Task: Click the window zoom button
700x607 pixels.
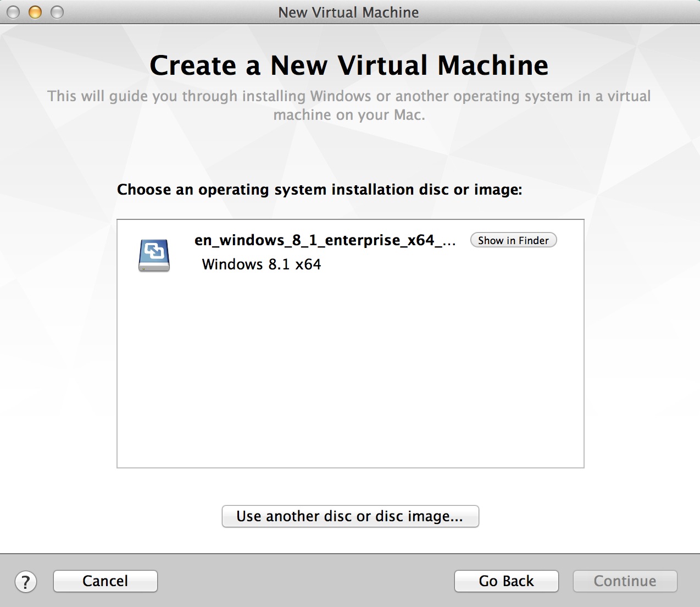Action: click(x=57, y=12)
